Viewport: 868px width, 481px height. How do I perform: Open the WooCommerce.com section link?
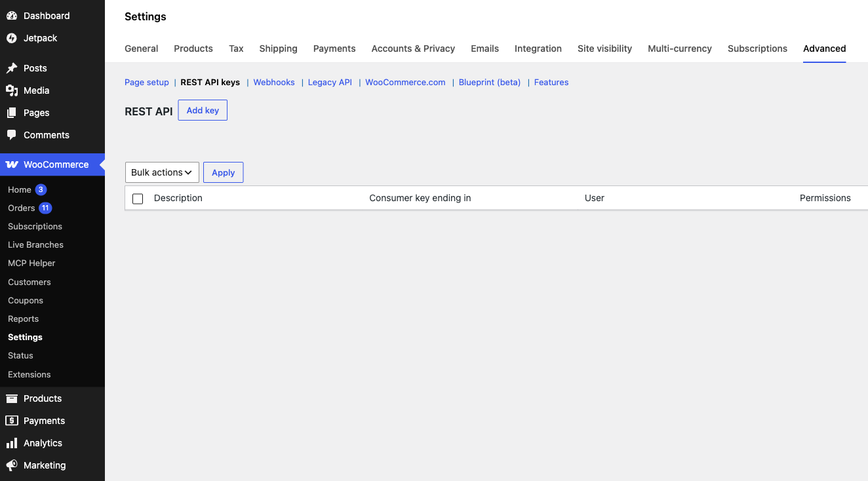405,82
